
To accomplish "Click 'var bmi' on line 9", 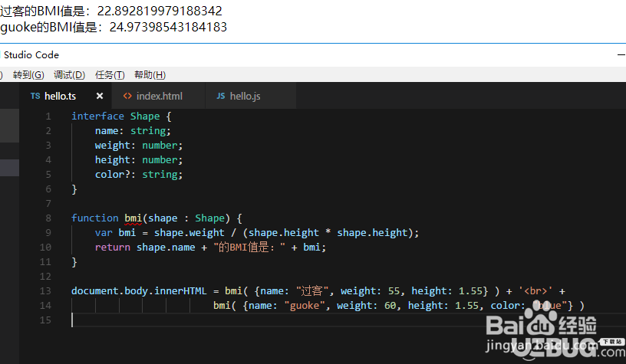I will [x=115, y=233].
